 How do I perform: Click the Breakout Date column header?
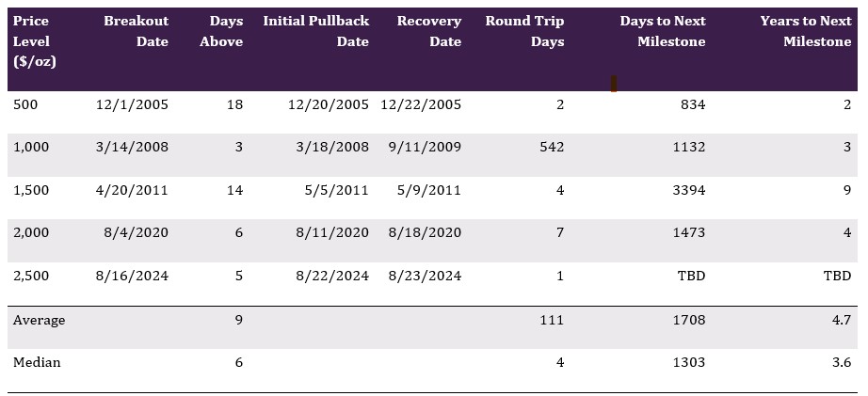point(136,31)
